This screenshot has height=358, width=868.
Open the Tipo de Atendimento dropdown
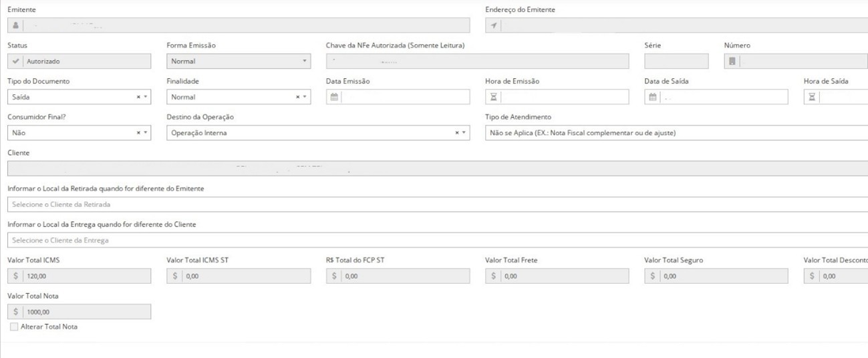[676, 133]
